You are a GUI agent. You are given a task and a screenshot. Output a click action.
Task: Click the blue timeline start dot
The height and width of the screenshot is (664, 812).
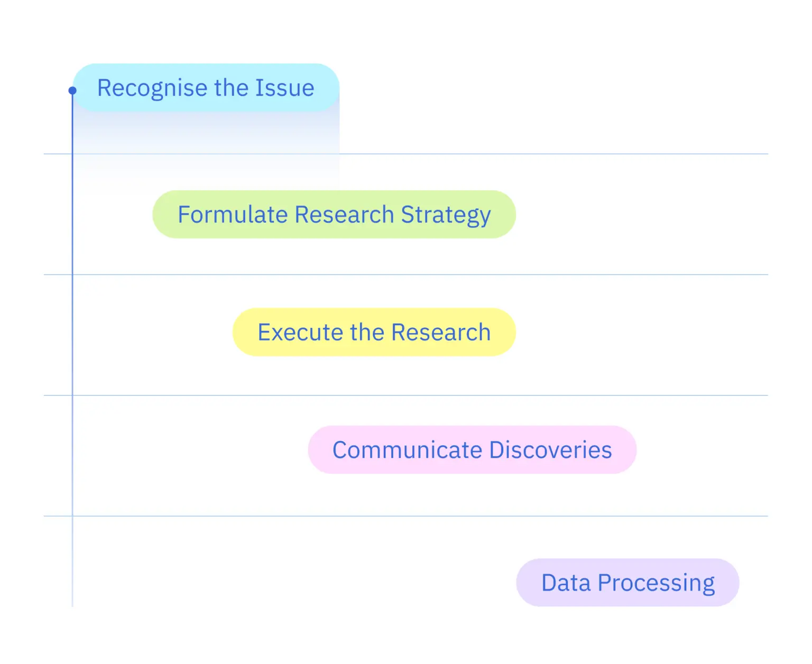coord(72,90)
